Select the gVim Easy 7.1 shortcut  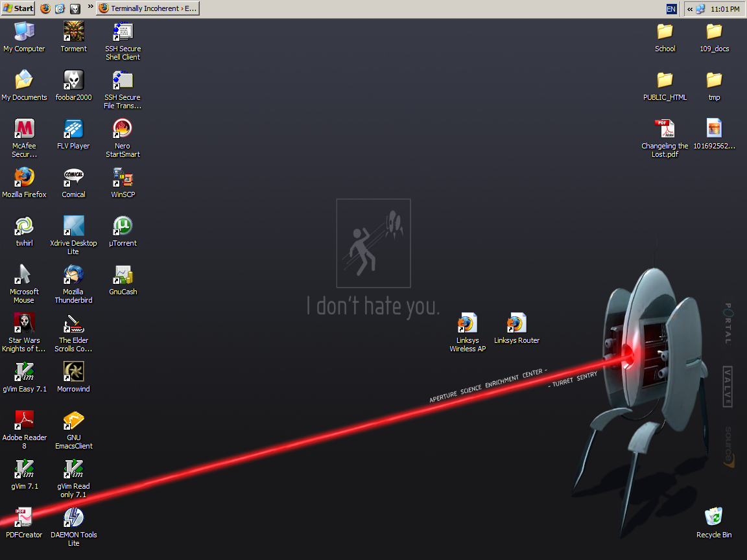pos(25,372)
